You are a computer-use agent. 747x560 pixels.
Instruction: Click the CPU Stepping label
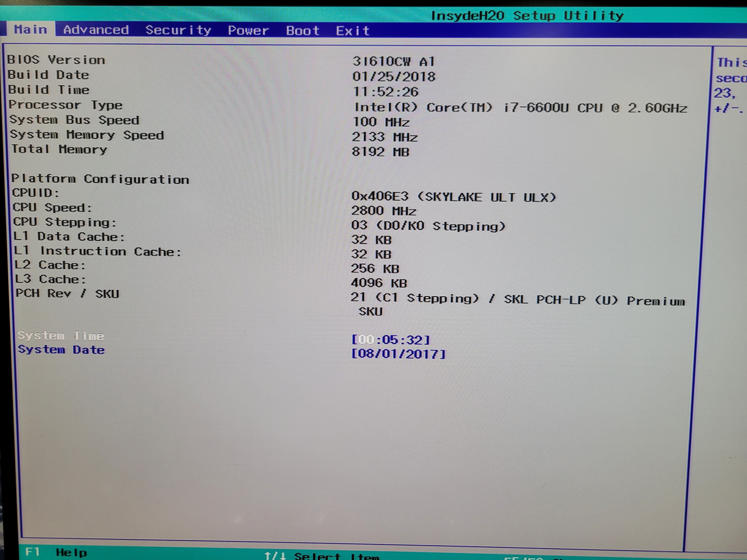tap(65, 222)
